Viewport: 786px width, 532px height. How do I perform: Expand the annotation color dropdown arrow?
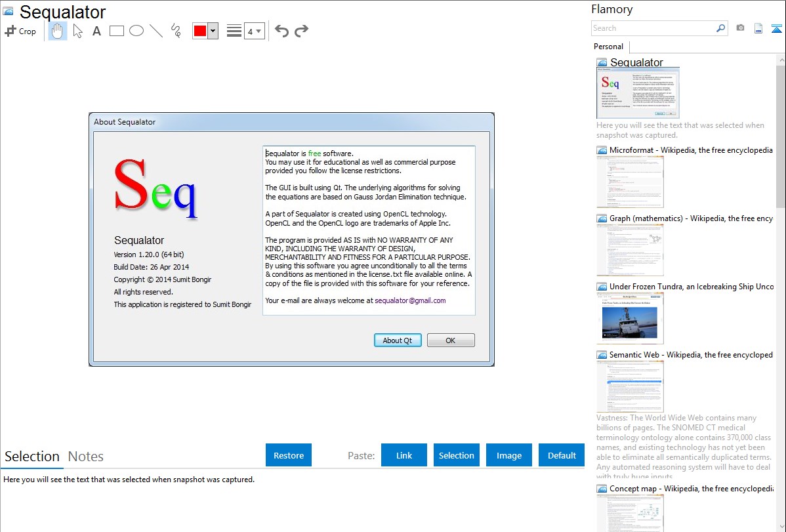tap(213, 31)
